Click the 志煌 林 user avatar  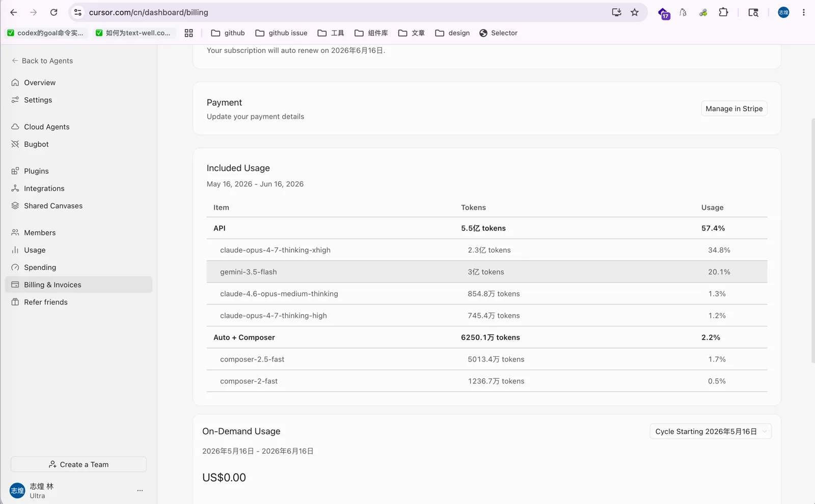pyautogui.click(x=17, y=491)
